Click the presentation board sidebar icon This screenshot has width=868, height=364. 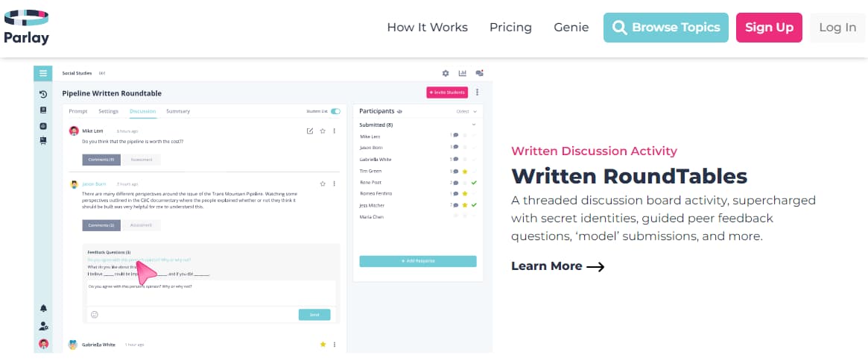point(43,141)
